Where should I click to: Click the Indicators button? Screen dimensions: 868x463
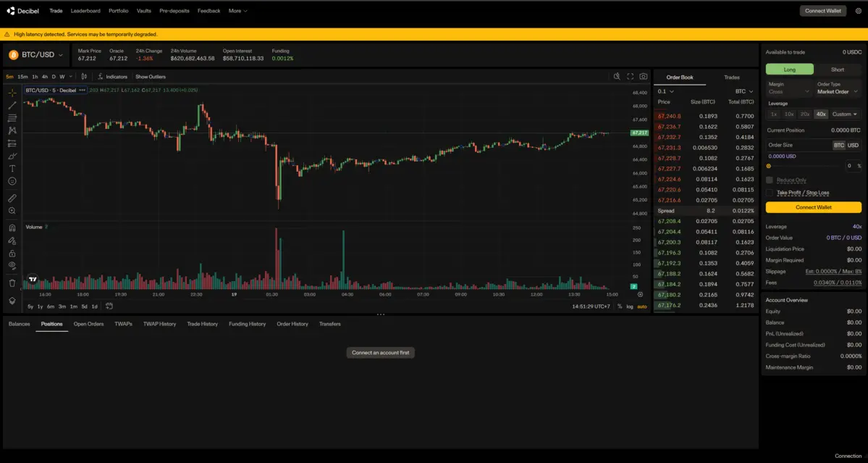coord(112,76)
